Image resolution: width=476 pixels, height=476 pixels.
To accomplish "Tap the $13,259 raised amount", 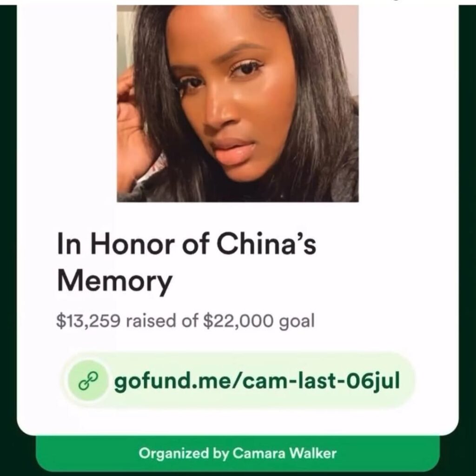I will [88, 321].
